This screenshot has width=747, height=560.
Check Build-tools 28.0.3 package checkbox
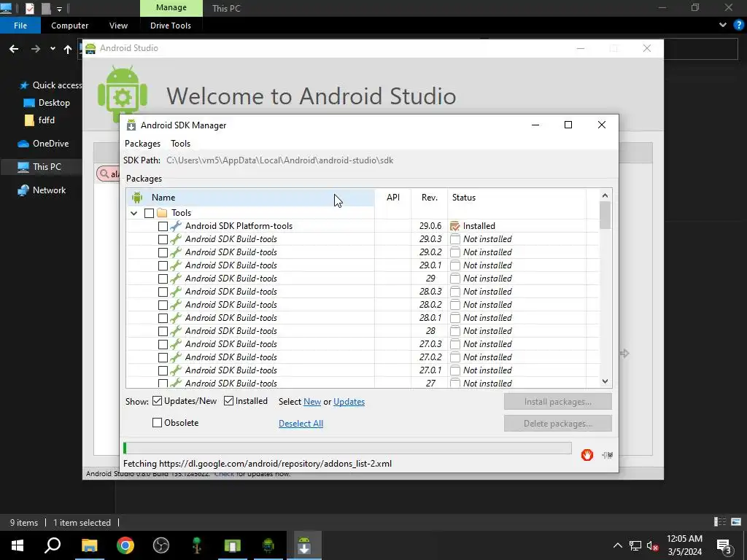pos(163,292)
